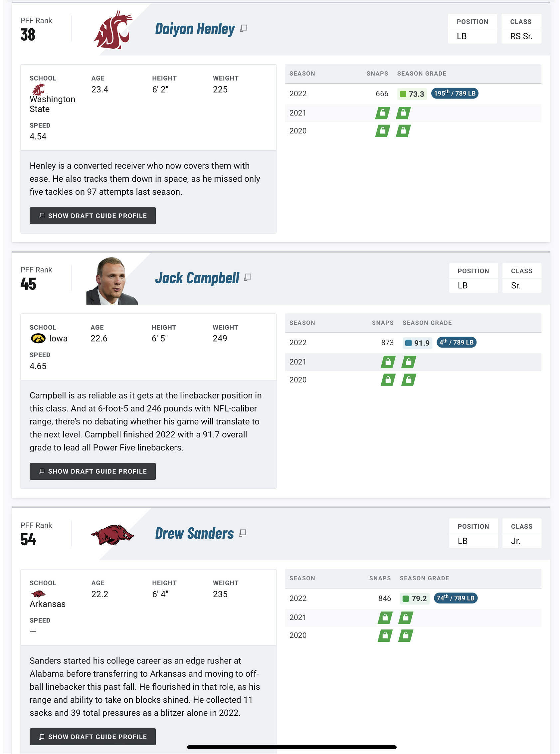Click Henley's locked 2020 season grade icon
560x754 pixels.
403,131
